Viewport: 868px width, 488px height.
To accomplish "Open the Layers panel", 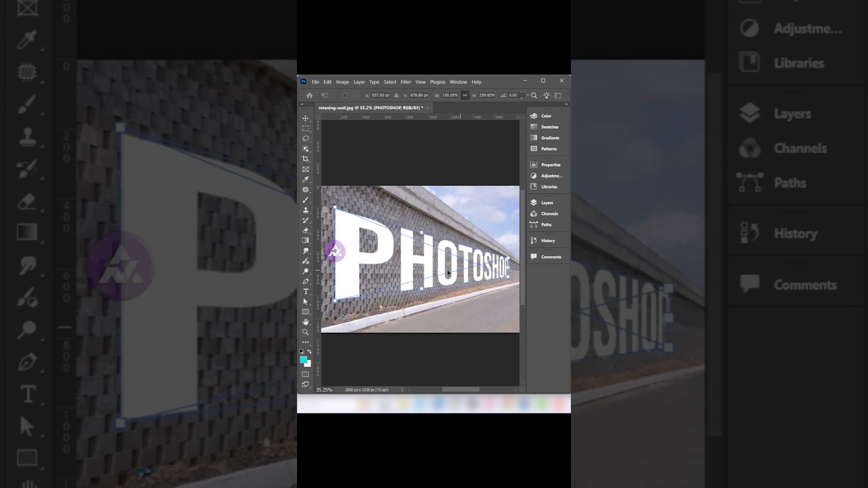I will [546, 203].
